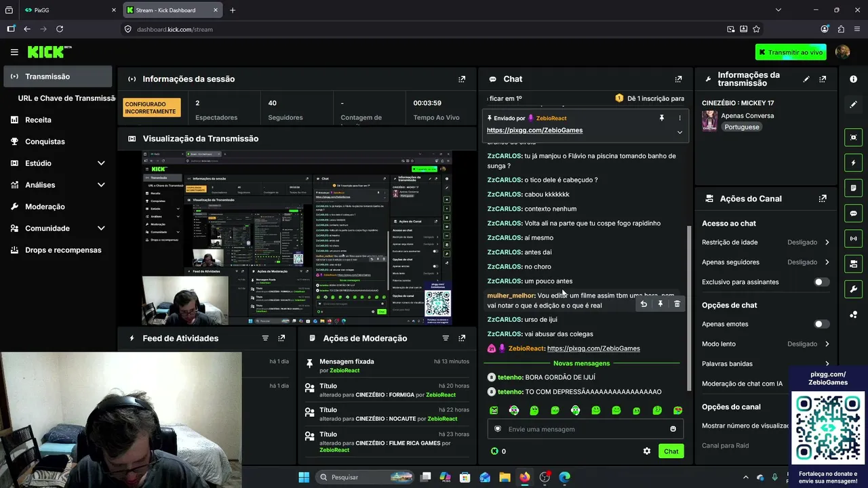Screen dimensions: 868x488
Task: Click the stream preview thumbnail
Action: point(297,238)
